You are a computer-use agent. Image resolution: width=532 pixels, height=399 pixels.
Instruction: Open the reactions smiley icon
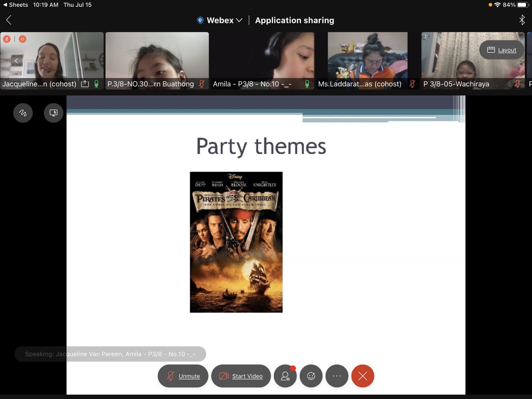pyautogui.click(x=311, y=376)
